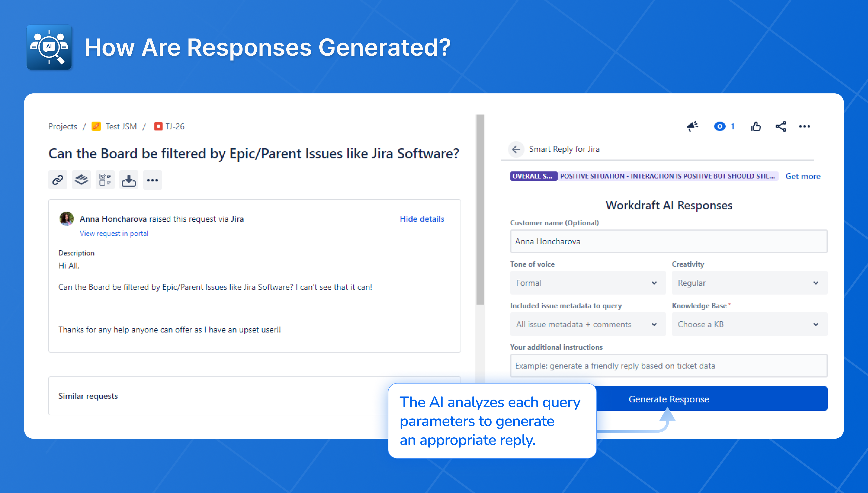868x493 pixels.
Task: Click the download tray icon
Action: (x=129, y=180)
